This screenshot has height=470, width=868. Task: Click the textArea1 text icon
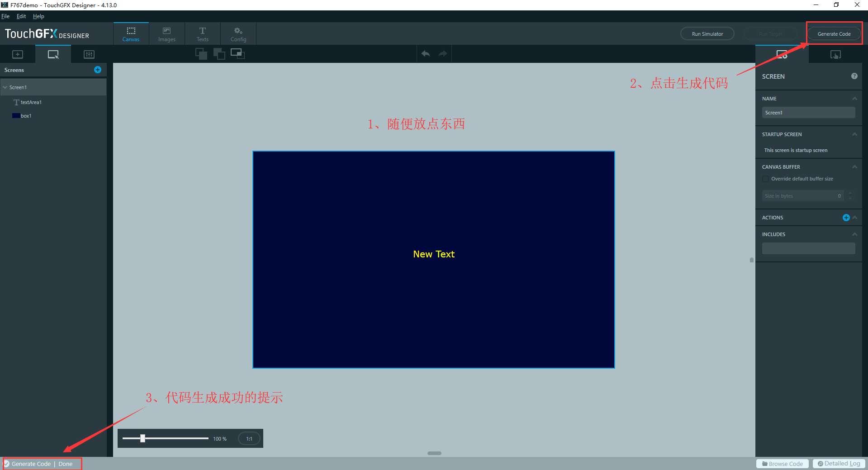click(16, 102)
